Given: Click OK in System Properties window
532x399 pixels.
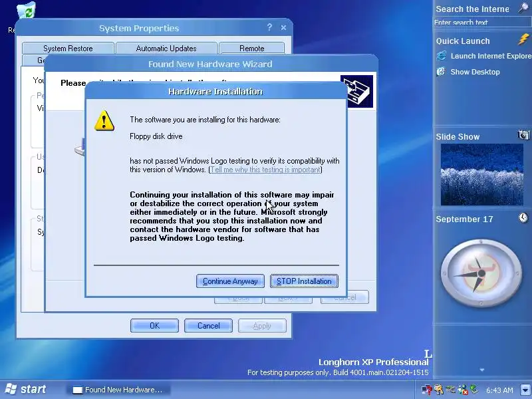Looking at the screenshot, I should click(x=154, y=326).
